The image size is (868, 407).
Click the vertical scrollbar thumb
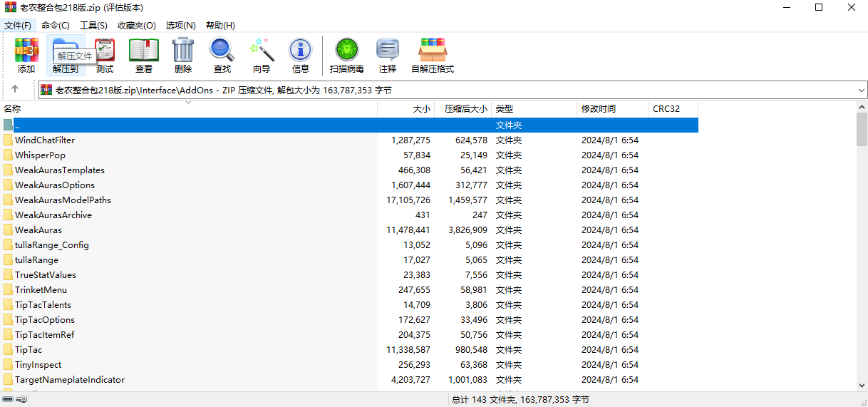862,128
